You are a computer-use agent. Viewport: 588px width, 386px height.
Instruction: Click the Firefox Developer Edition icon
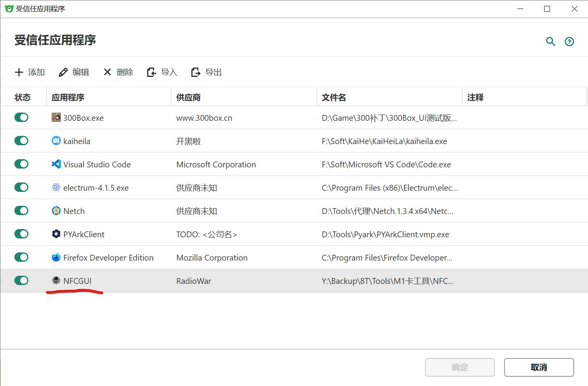56,257
